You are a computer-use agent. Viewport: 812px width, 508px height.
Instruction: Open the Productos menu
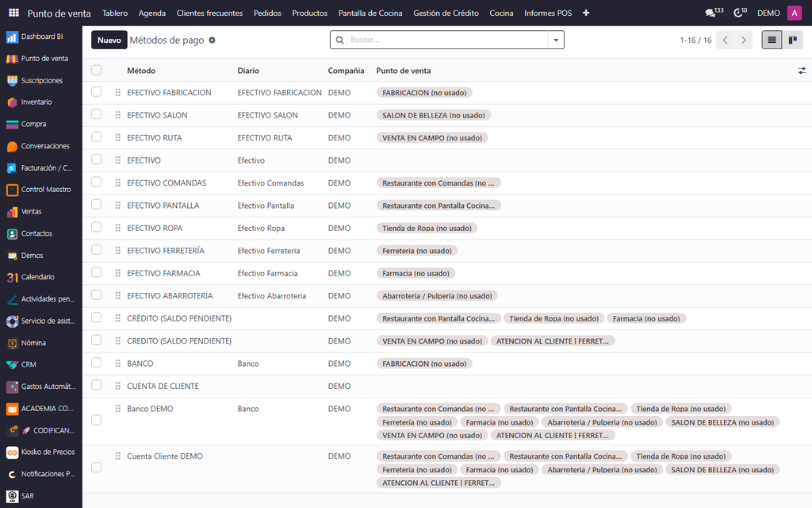pyautogui.click(x=310, y=13)
